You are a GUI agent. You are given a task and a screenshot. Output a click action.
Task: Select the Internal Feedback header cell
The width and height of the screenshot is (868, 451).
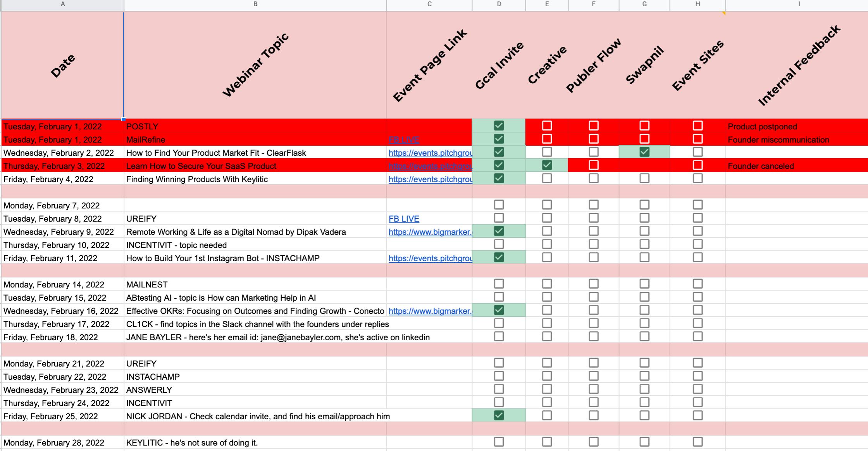(798, 65)
